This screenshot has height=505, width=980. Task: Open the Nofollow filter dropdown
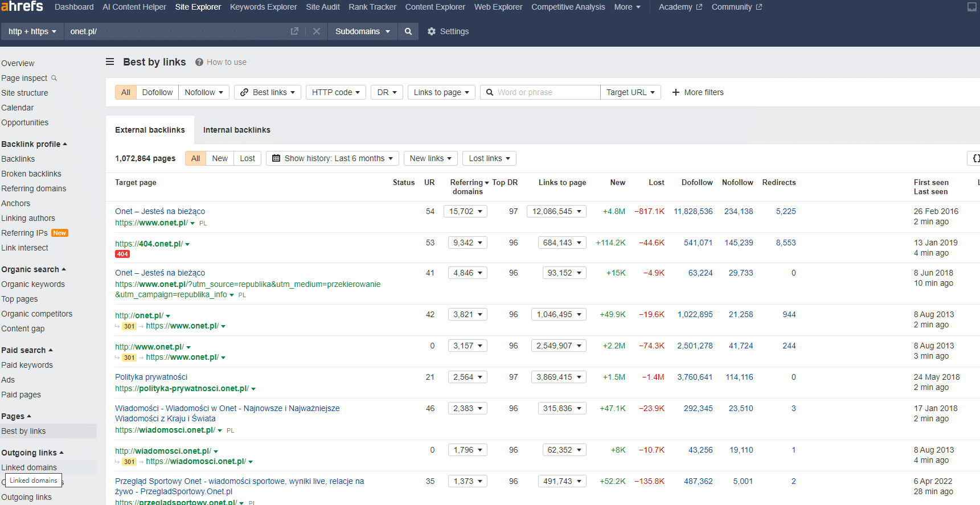pos(204,92)
